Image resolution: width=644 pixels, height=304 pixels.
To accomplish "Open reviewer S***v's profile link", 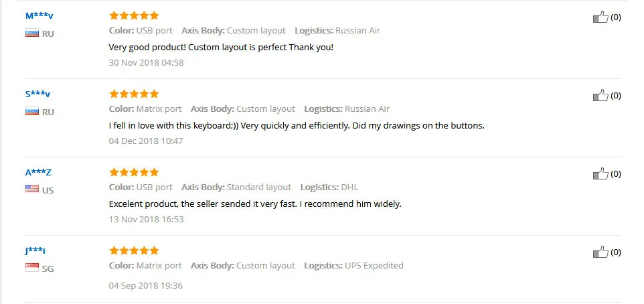I will pyautogui.click(x=37, y=94).
